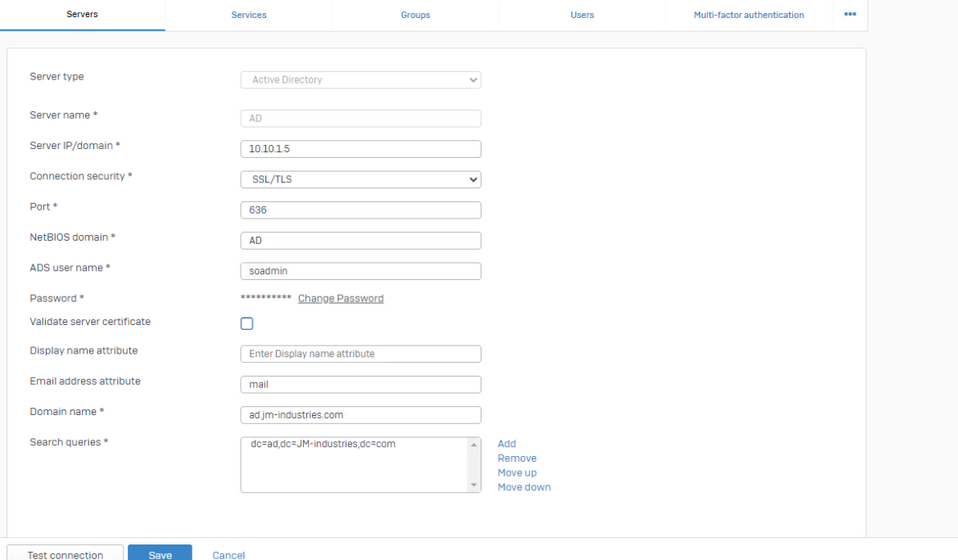Viewport: 958px width, 560px height.
Task: Enable Validate server certificate checkbox
Action: [246, 323]
